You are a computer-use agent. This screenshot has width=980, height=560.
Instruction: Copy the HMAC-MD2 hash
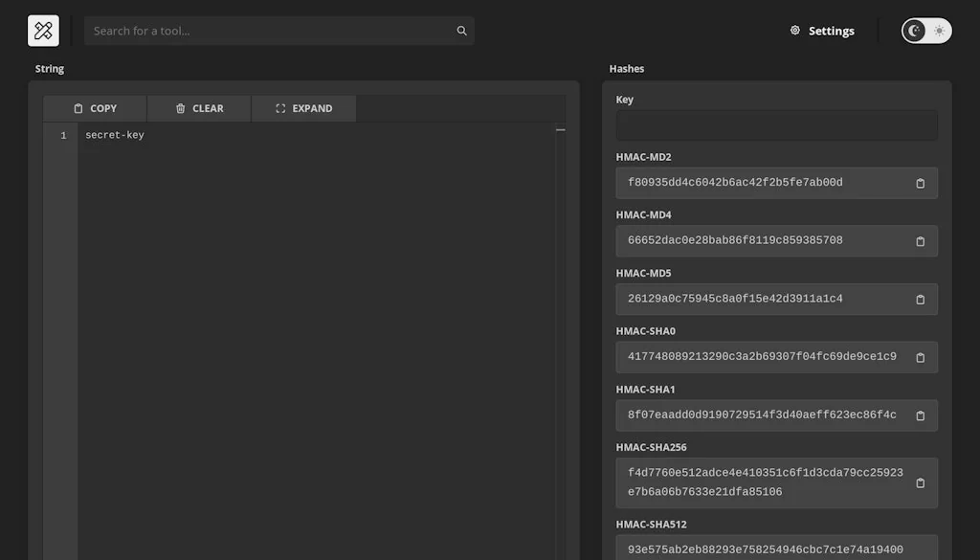[920, 183]
